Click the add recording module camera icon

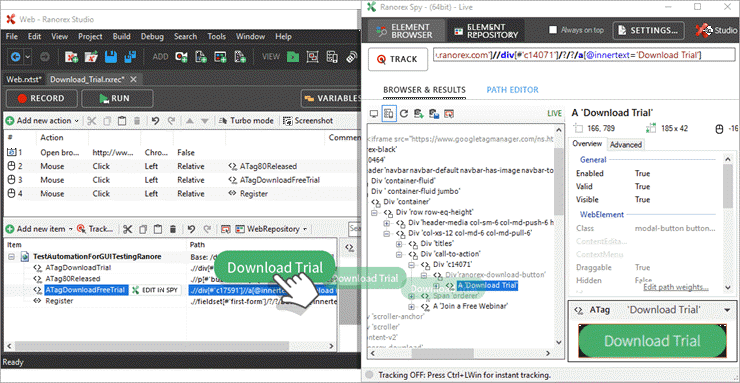[181, 57]
